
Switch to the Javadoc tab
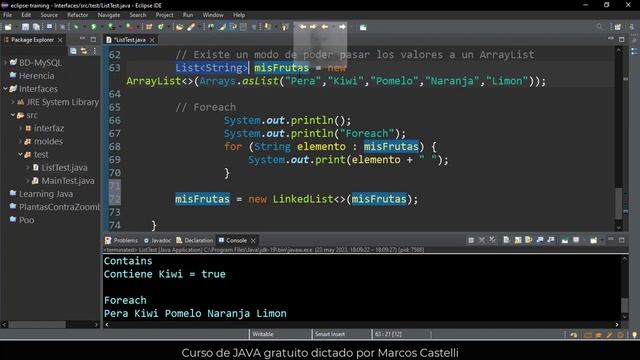(x=157, y=240)
